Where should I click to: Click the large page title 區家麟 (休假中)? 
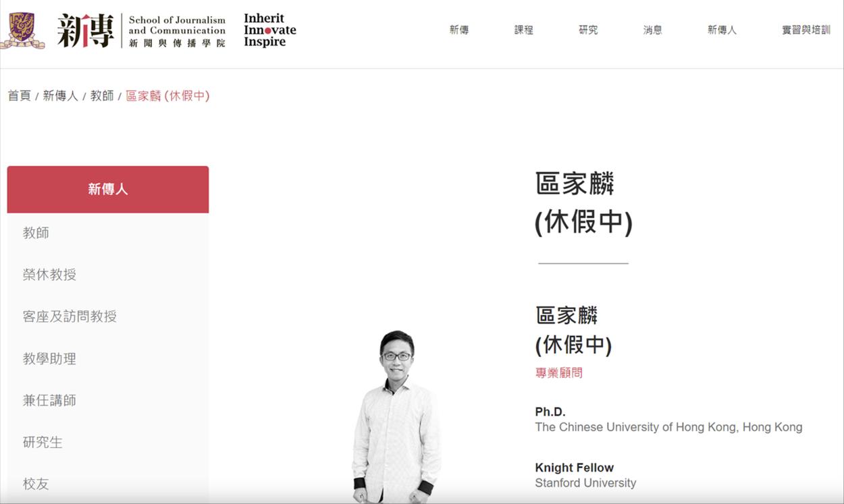583,203
